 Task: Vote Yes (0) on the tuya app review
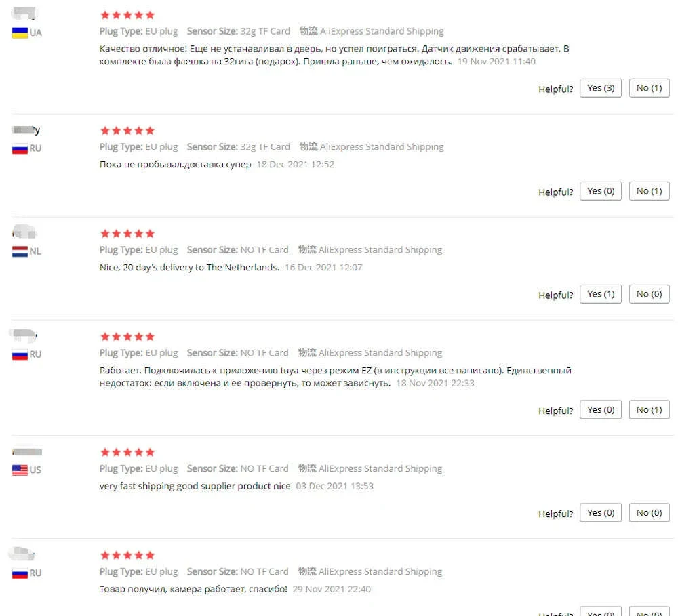(601, 410)
